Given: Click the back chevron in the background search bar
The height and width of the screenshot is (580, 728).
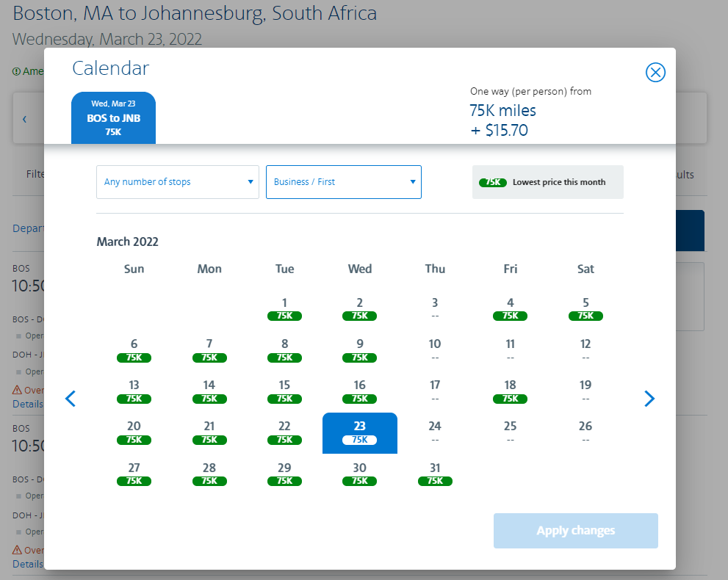Looking at the screenshot, I should coord(24,118).
